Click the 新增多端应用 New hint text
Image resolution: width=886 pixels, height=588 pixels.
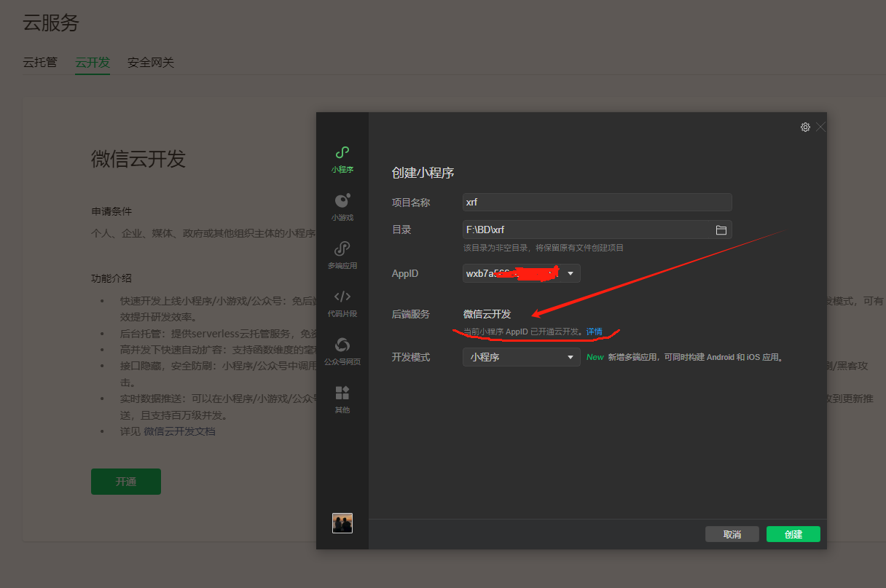click(x=685, y=357)
